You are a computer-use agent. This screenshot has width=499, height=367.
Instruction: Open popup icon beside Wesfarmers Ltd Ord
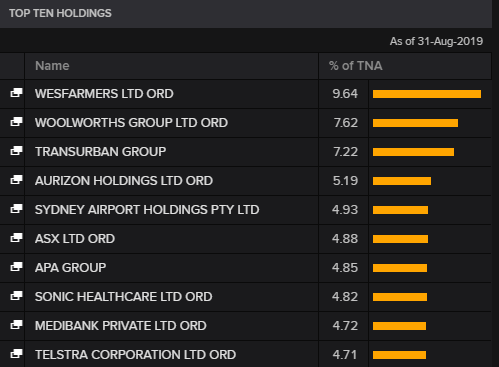pyautogui.click(x=16, y=93)
